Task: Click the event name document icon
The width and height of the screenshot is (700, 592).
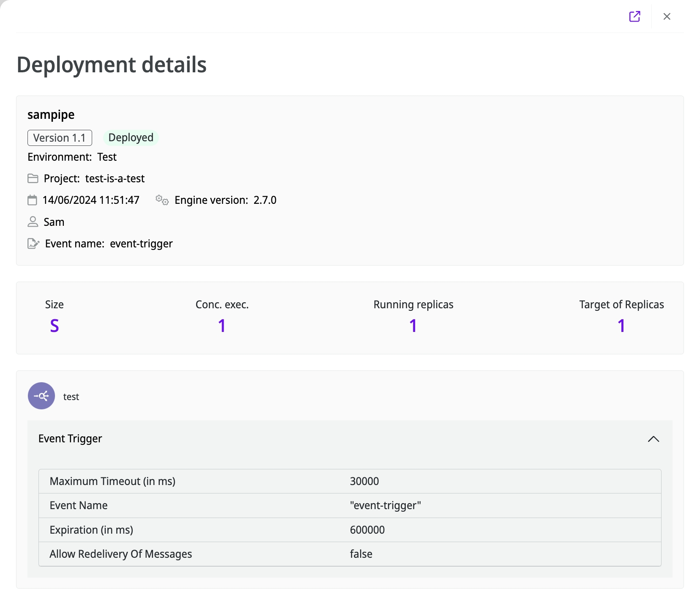Action: (x=33, y=244)
